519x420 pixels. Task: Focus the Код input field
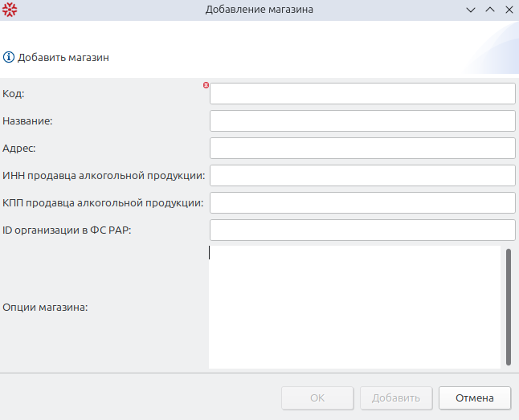(362, 94)
